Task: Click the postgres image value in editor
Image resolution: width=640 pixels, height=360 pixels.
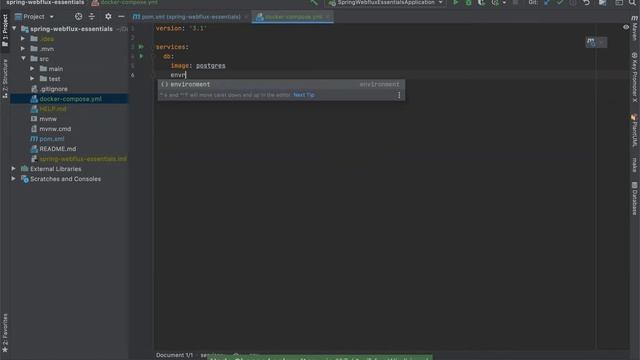Action: pyautogui.click(x=211, y=66)
